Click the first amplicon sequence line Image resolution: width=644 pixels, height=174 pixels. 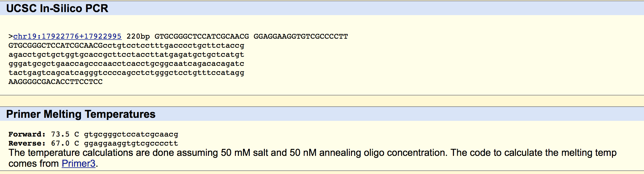click(126, 46)
